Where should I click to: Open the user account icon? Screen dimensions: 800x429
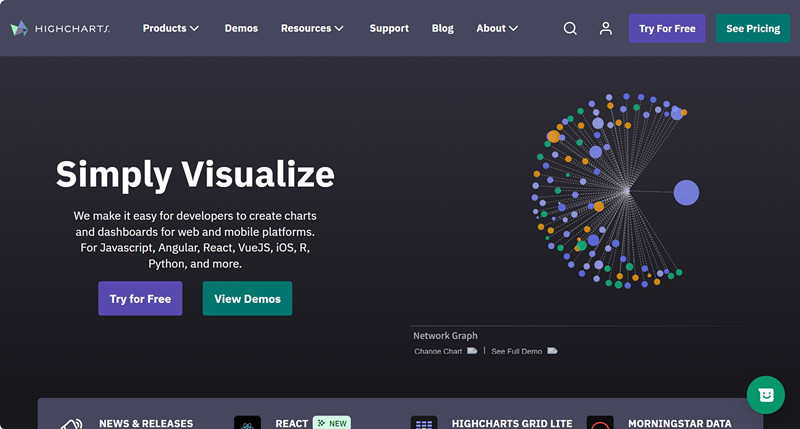coord(606,29)
